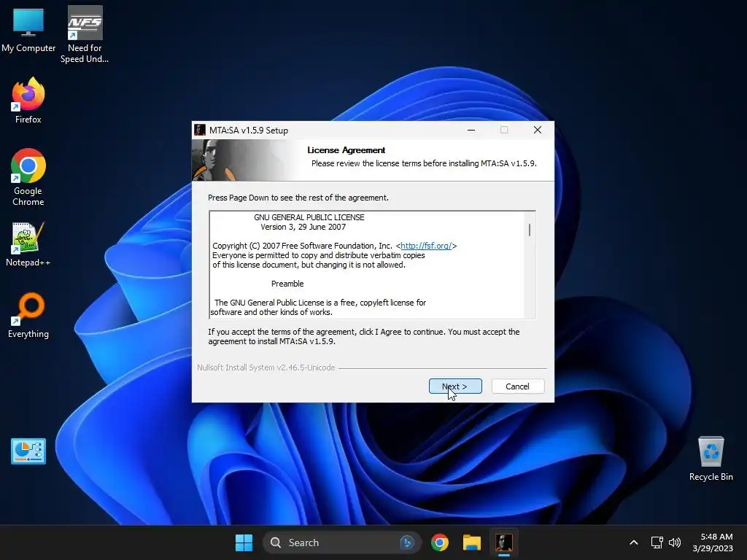The width and height of the screenshot is (747, 560).
Task: Open Chrome from the taskbar
Action: pos(440,542)
